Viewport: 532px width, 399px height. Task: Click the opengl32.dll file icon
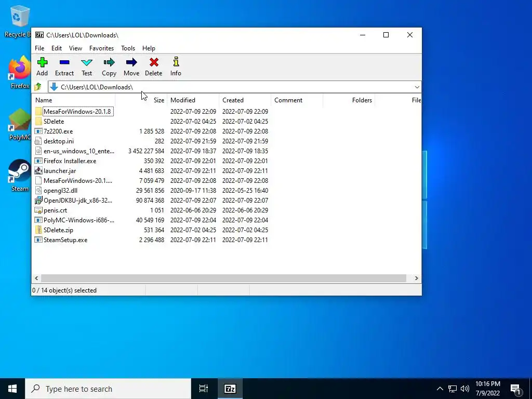(x=38, y=190)
